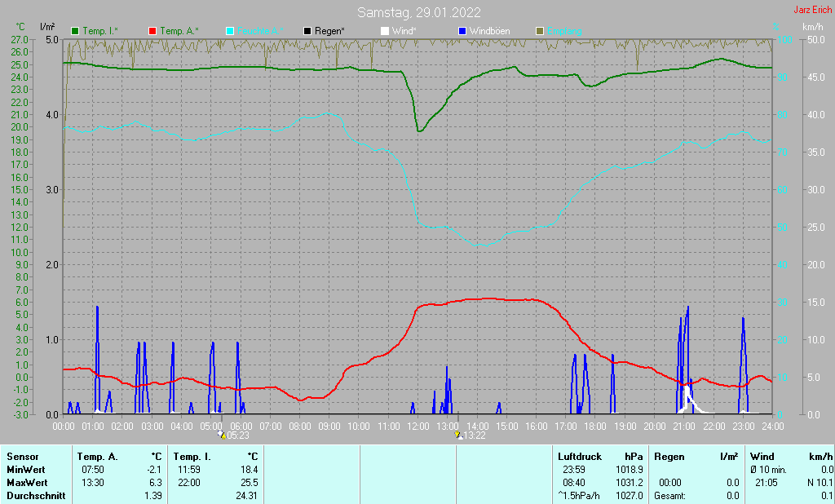Click the Windböen legend text
This screenshot has height=504, width=835.
489,31
